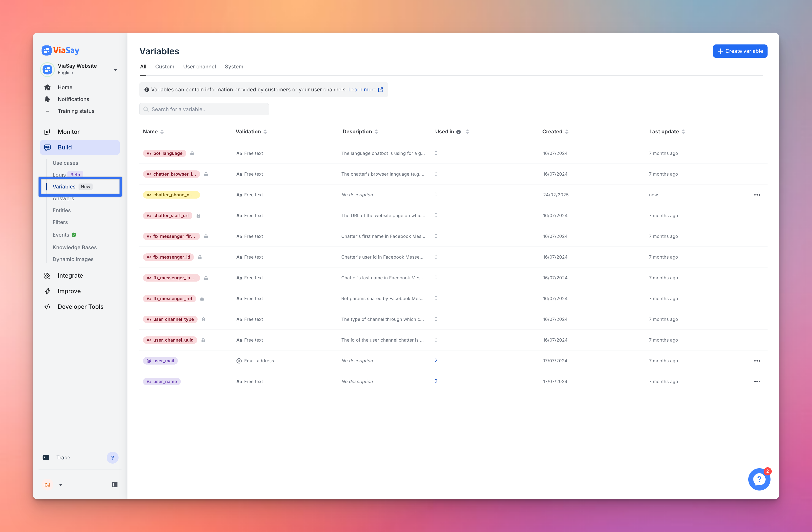The width and height of the screenshot is (812, 532).
Task: Open options menu for user_mail row
Action: [757, 361]
